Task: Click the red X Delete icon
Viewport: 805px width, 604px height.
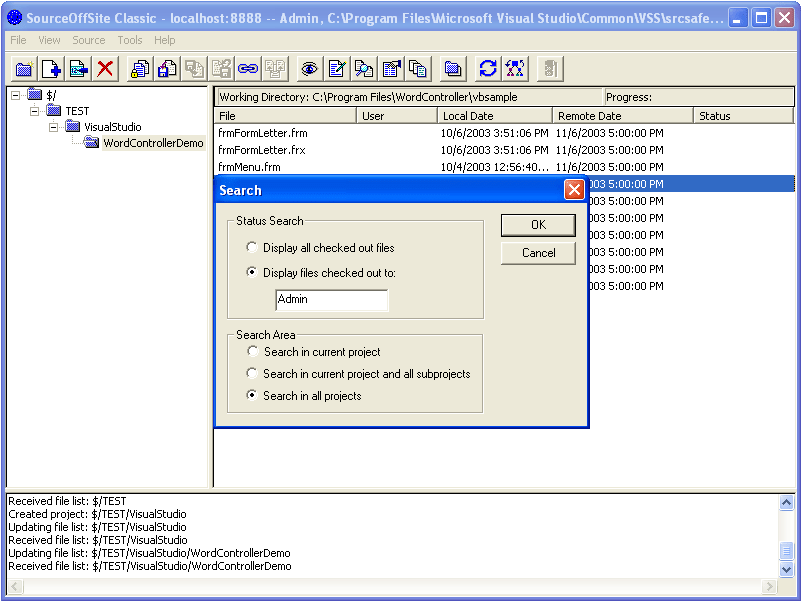Action: pos(105,69)
